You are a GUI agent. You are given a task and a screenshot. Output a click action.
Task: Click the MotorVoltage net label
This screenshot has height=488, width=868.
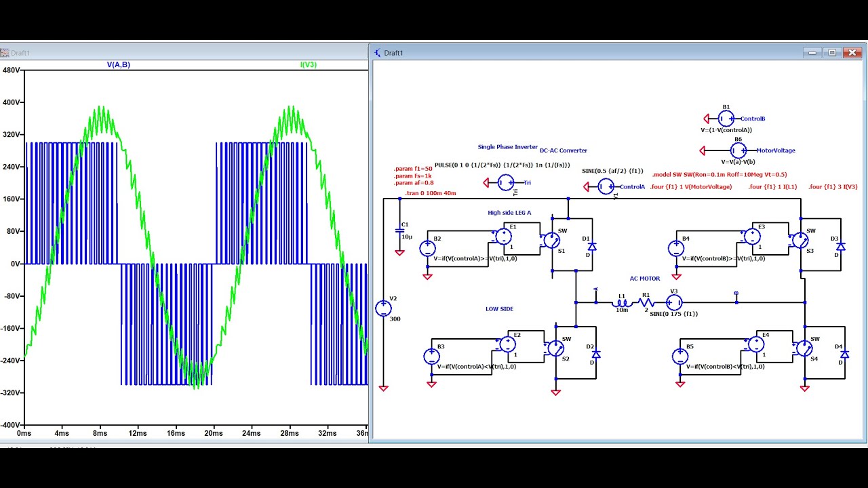coord(776,150)
